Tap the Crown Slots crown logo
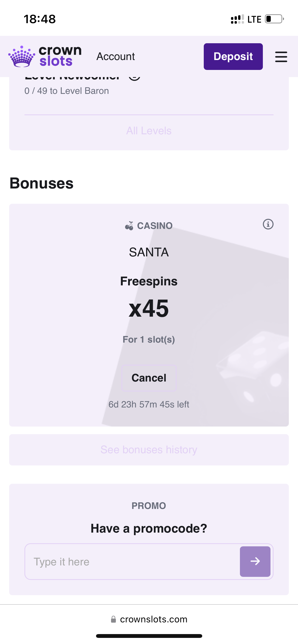This screenshot has width=298, height=644. tap(22, 56)
